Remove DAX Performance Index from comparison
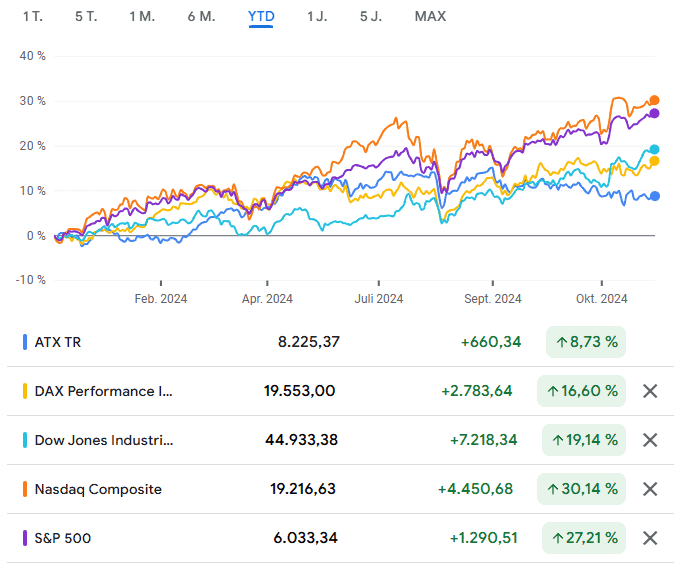This screenshot has width=691, height=572. 650,391
